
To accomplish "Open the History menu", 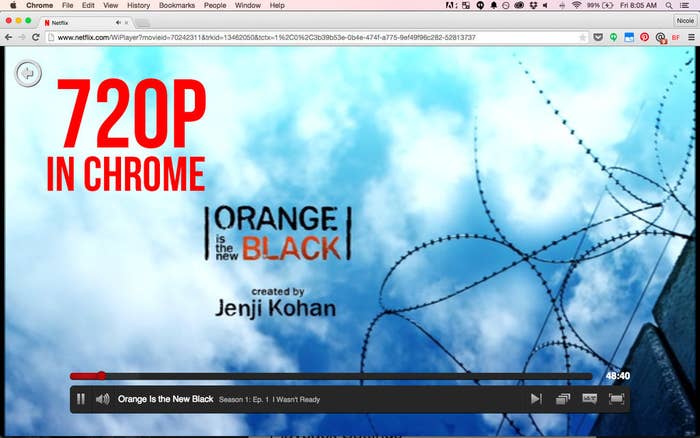I will coord(138,5).
